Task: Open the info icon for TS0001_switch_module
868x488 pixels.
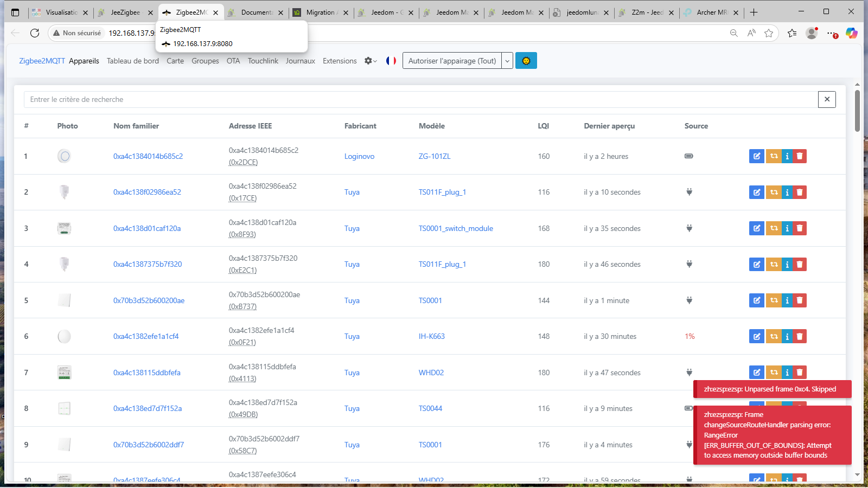Action: point(787,228)
